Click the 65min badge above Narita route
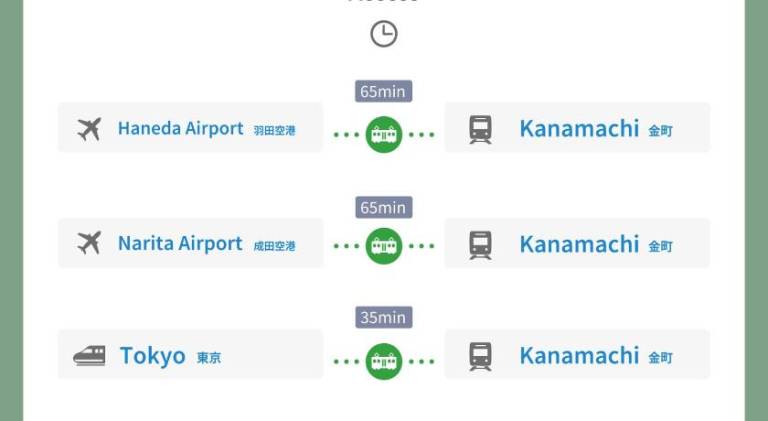This screenshot has width=768, height=421. point(384,207)
